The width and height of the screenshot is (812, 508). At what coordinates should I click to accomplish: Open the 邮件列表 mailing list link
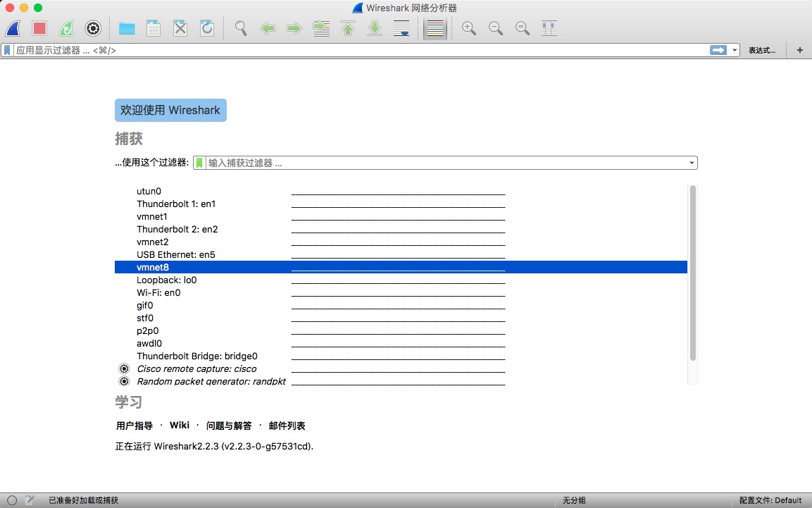pyautogui.click(x=287, y=426)
